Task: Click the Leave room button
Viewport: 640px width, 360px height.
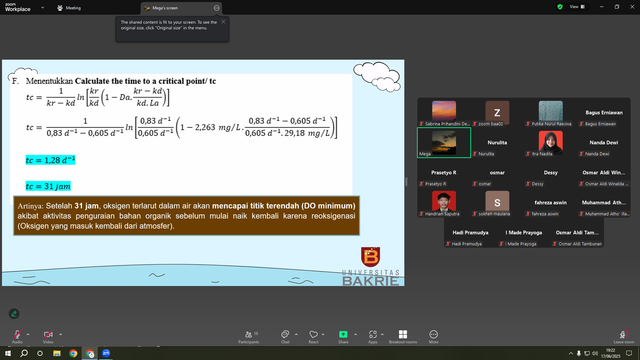Action: click(624, 337)
